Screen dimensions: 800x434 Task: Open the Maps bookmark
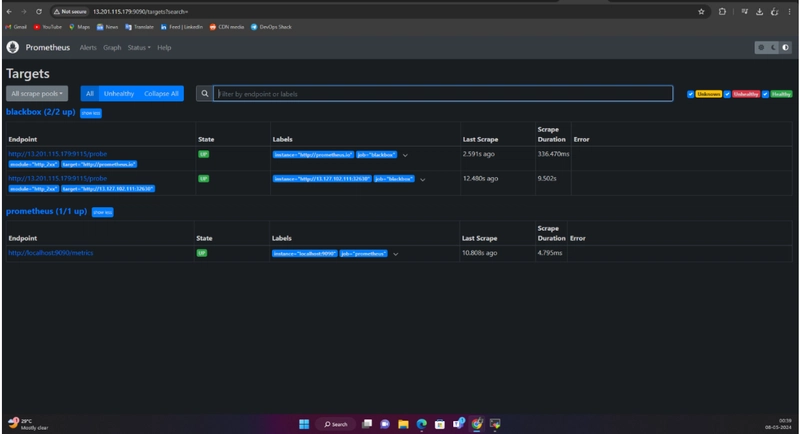(x=79, y=27)
